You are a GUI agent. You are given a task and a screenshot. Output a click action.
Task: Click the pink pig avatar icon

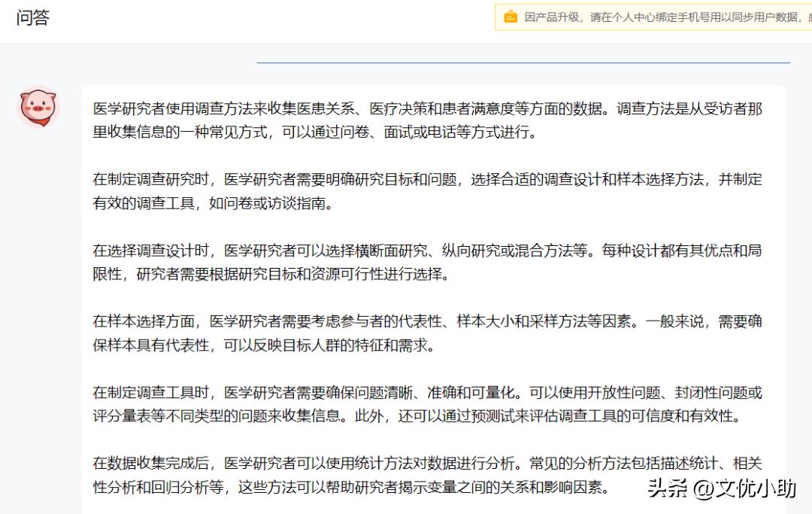[38, 107]
